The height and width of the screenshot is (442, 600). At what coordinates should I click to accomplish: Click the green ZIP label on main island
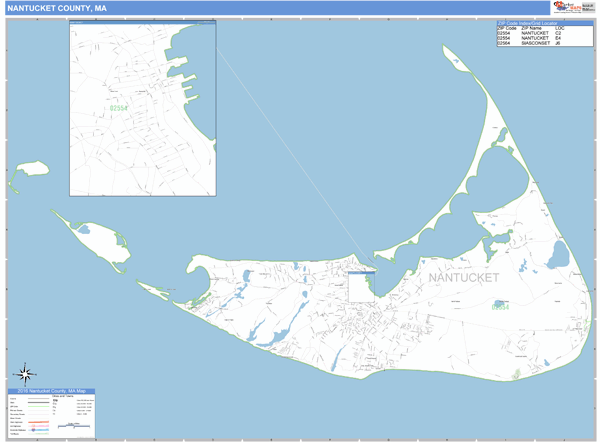pyautogui.click(x=500, y=307)
